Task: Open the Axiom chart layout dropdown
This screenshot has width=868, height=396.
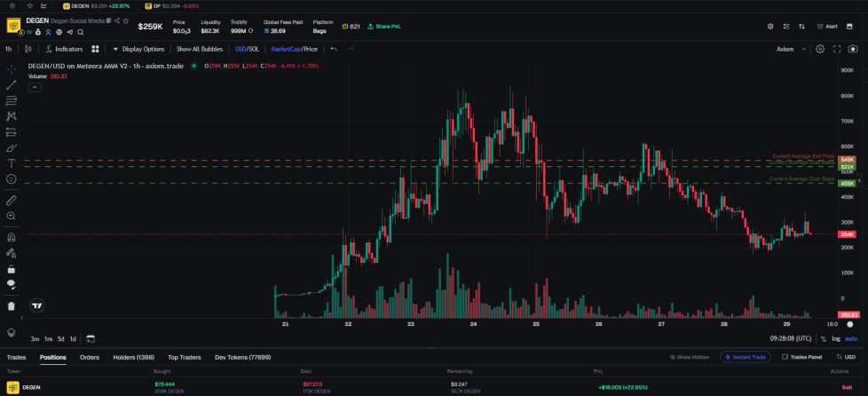Action: (x=792, y=49)
